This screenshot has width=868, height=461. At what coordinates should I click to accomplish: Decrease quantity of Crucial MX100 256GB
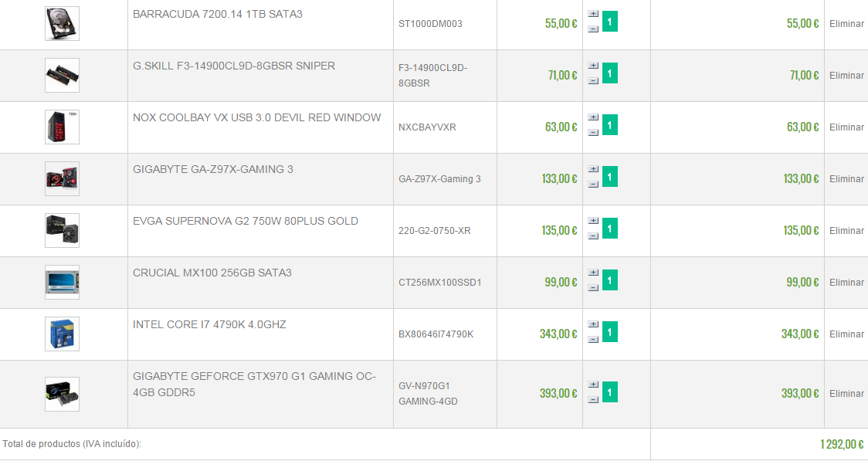click(x=593, y=288)
